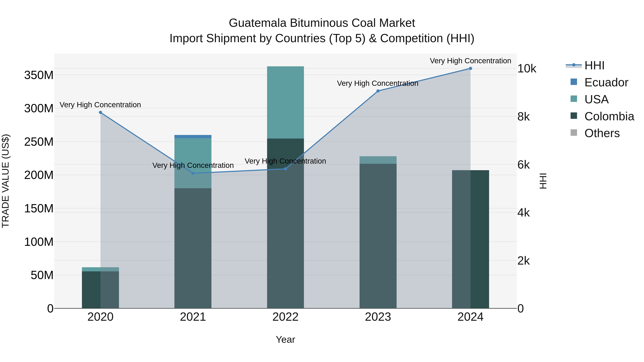This screenshot has height=362, width=644.
Task: Click the Year x-axis title
Action: pos(286,340)
